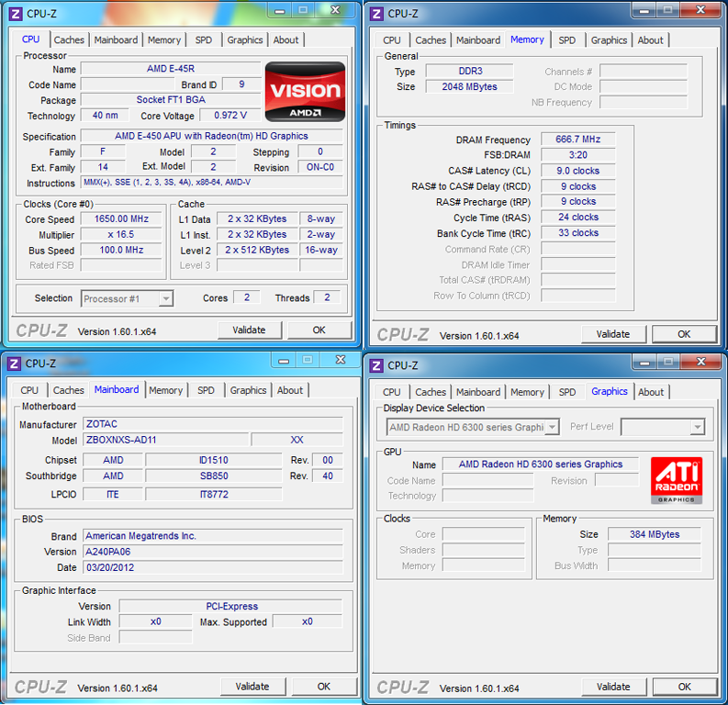Close the CPU tab window
This screenshot has height=705, width=728.
335,10
